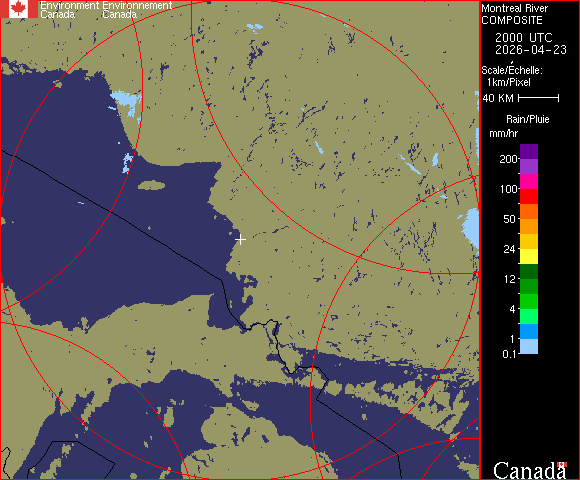Select the blue 1 mm/hr swatch
Image resolution: width=580 pixels, height=480 pixels.
(x=529, y=331)
